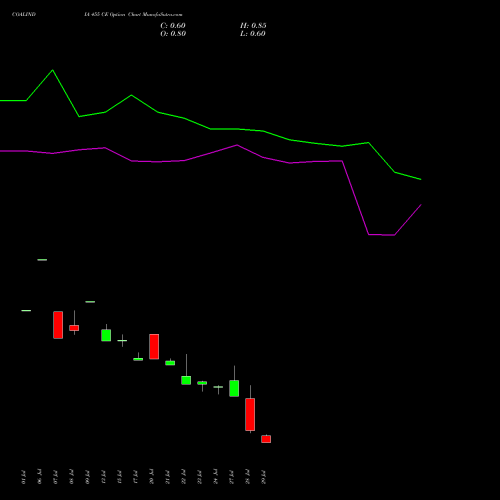
Task: Click the green candlestick above '27 Jul'
Action: coord(234,388)
